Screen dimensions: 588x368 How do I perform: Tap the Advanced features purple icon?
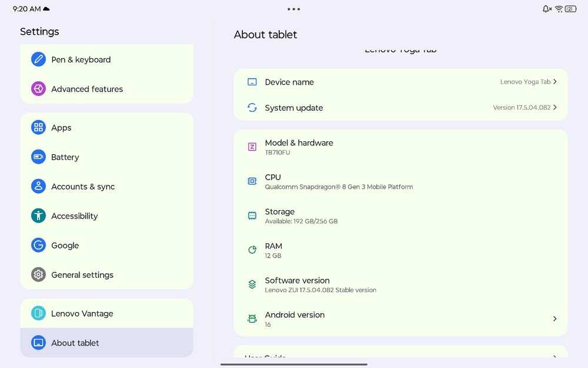point(38,89)
